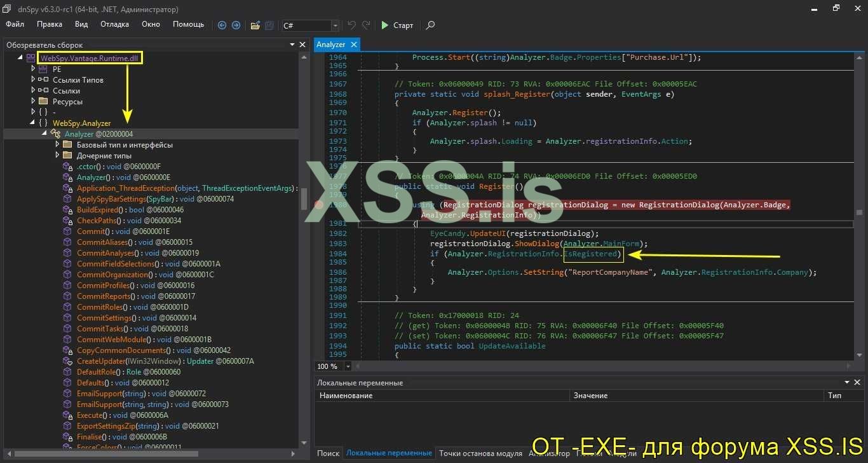Click the Значение column header
Image resolution: width=868 pixels, height=463 pixels.
(x=696, y=396)
